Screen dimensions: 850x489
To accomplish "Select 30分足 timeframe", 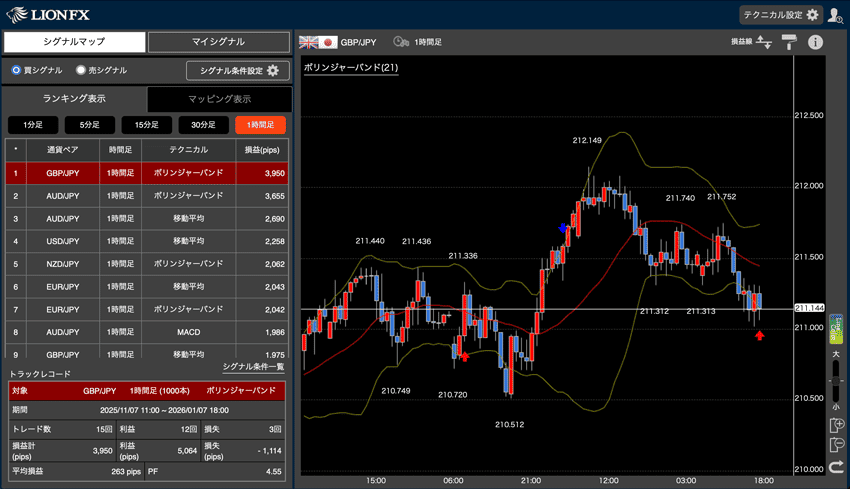I will (203, 125).
